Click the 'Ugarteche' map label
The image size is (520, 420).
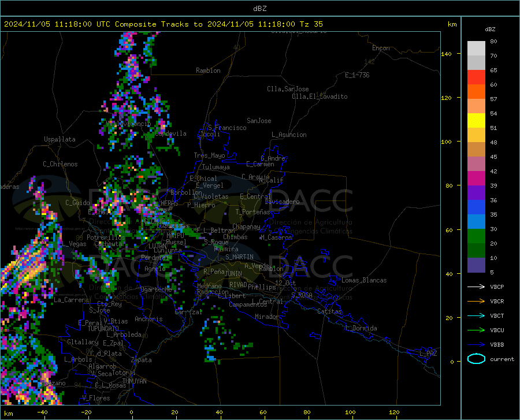(156, 289)
